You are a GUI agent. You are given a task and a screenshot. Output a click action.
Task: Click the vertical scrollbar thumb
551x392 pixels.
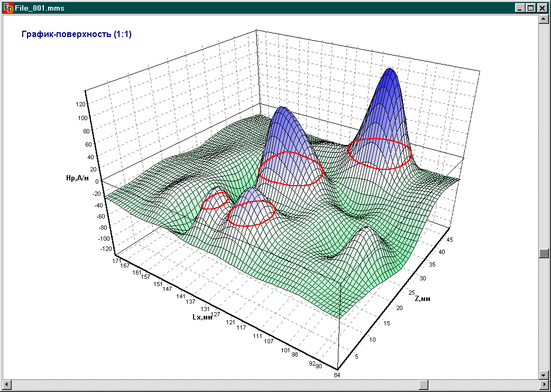pyautogui.click(x=543, y=253)
